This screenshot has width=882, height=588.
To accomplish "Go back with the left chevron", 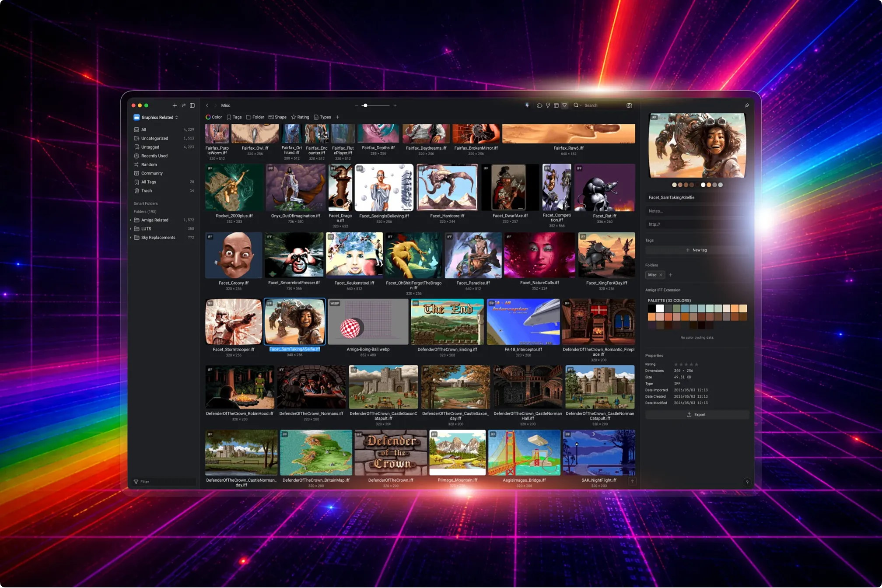I will click(x=207, y=105).
